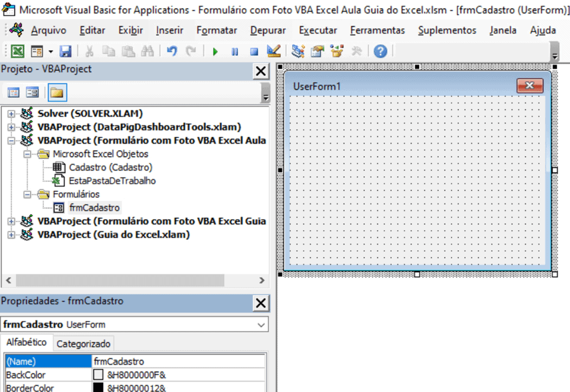Image resolution: width=570 pixels, height=392 pixels.
Task: Click the BackColor color swatch
Action: point(98,375)
